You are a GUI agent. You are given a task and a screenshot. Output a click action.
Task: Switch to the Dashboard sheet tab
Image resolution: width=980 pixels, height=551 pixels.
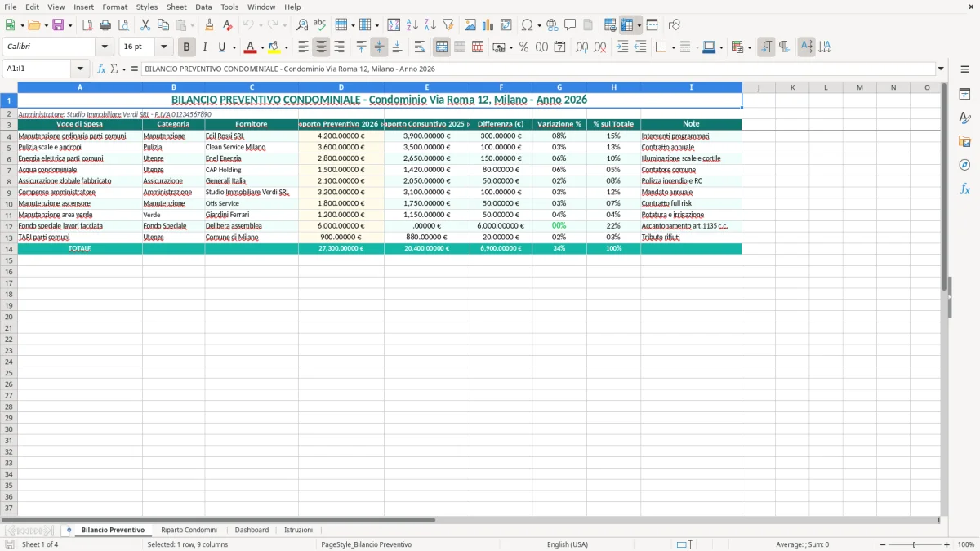[252, 531]
